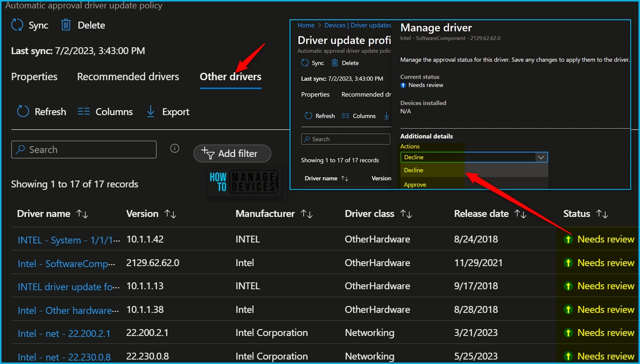
Task: Open the Intel - net - 22.200.2.1 driver link
Action: 64,334
